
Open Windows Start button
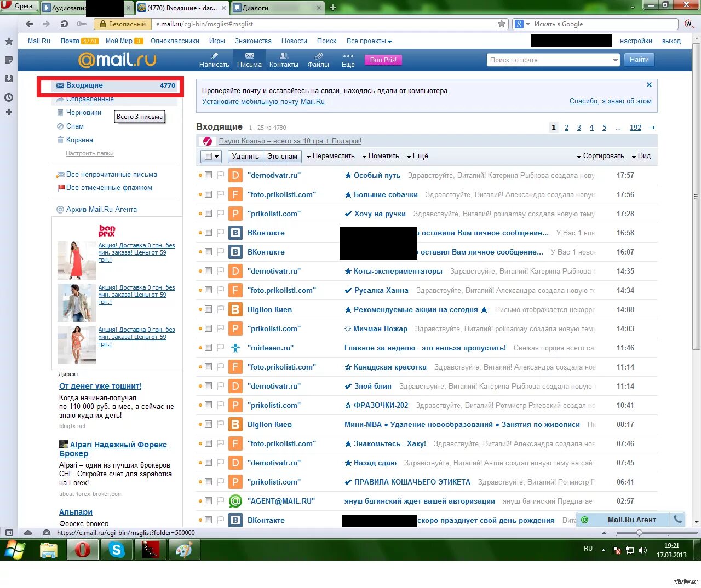click(x=14, y=550)
